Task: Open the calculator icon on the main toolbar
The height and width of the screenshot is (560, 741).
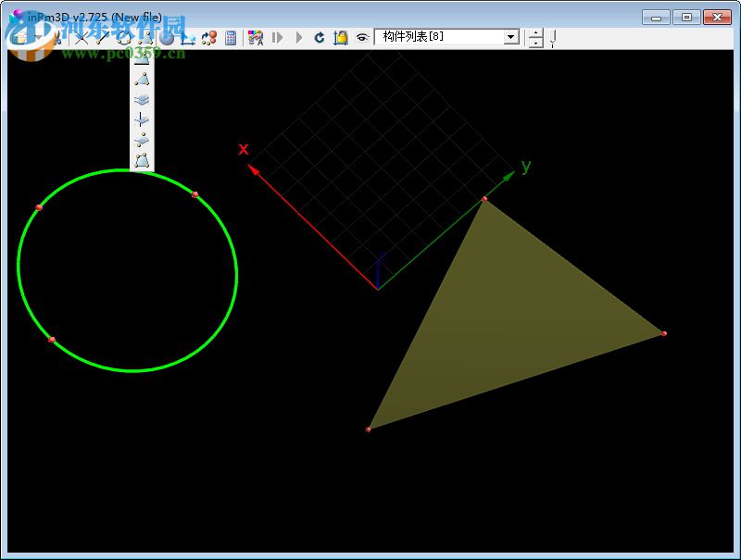Action: (229, 39)
